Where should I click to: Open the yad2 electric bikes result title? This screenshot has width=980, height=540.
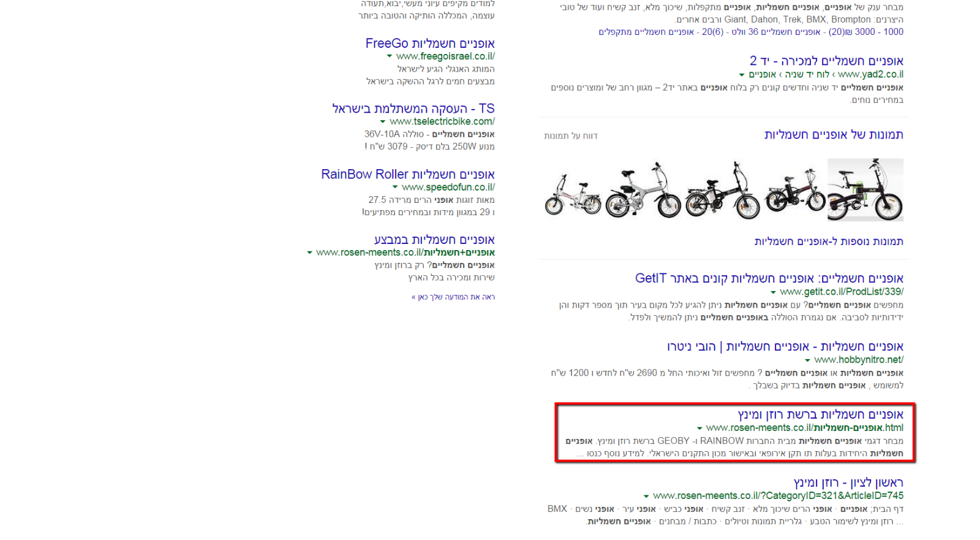[x=826, y=61]
